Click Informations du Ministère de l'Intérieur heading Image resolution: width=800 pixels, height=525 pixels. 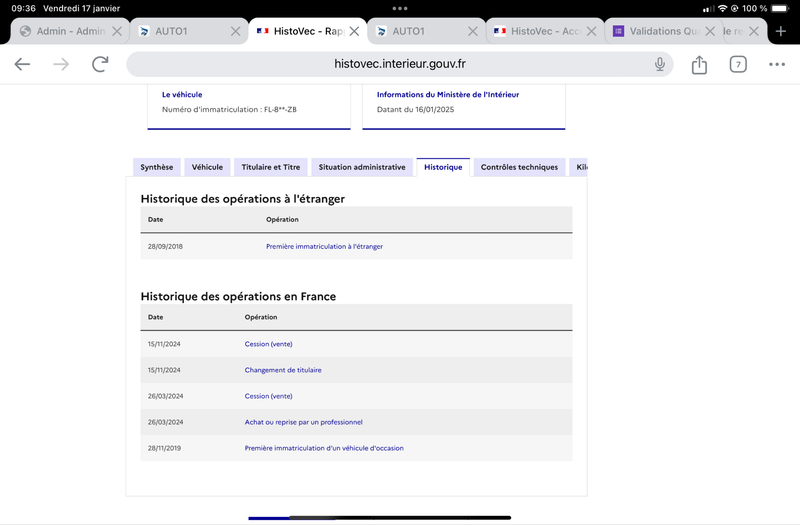[448, 94]
